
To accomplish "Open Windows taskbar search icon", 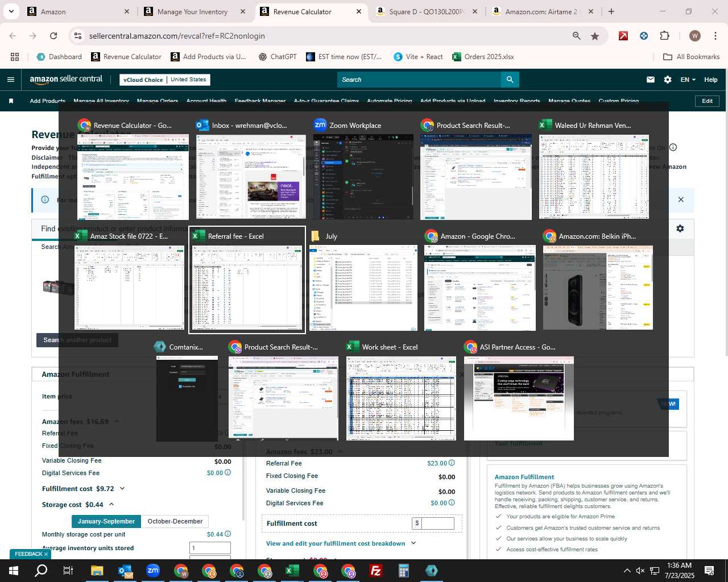I will click(41, 571).
